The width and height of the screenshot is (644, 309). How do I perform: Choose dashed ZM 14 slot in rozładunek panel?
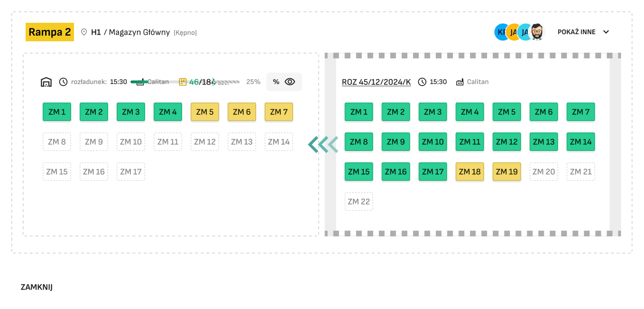click(279, 141)
